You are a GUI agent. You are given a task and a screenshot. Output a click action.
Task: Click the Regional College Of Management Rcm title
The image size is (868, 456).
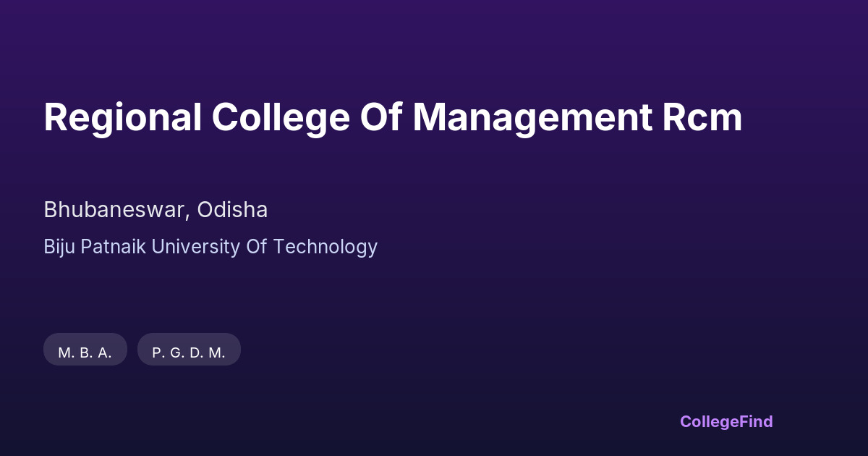393,117
